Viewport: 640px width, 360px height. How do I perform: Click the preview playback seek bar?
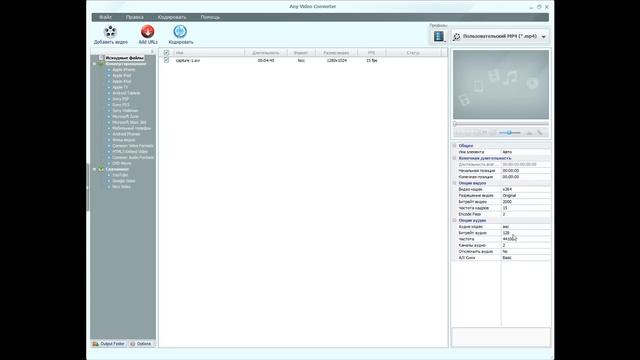(501, 124)
